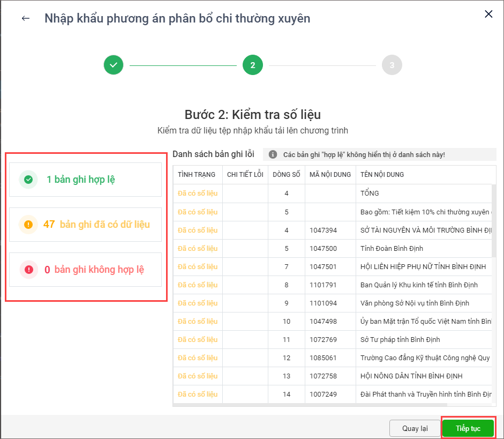Show 0 bản ghi không hợp lệ card

point(85,270)
